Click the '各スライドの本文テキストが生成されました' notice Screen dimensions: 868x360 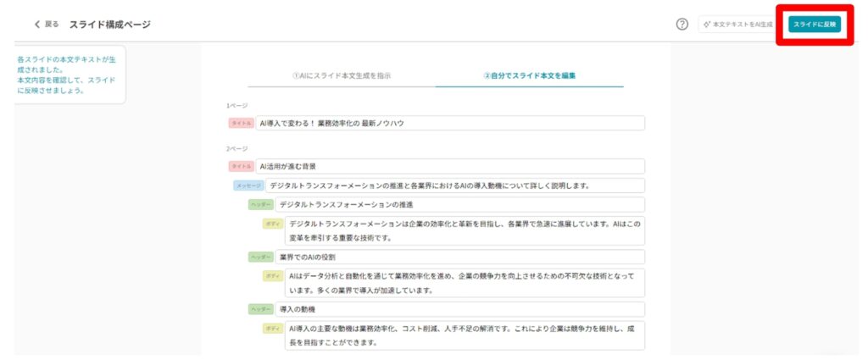68,75
